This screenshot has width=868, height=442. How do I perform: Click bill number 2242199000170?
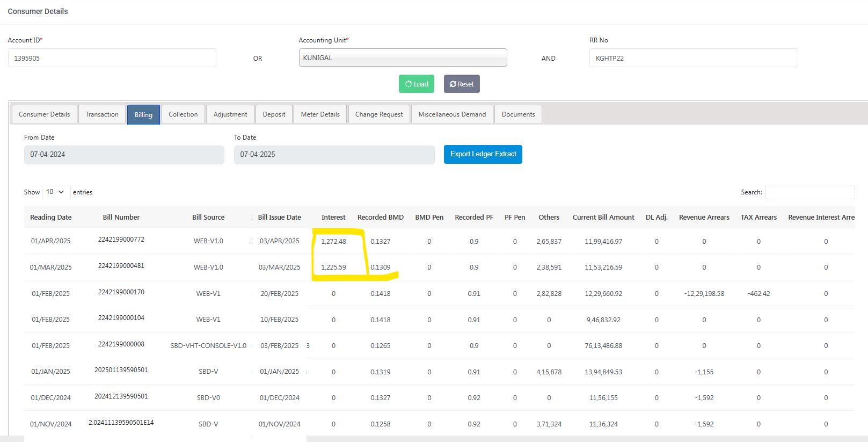click(x=121, y=292)
